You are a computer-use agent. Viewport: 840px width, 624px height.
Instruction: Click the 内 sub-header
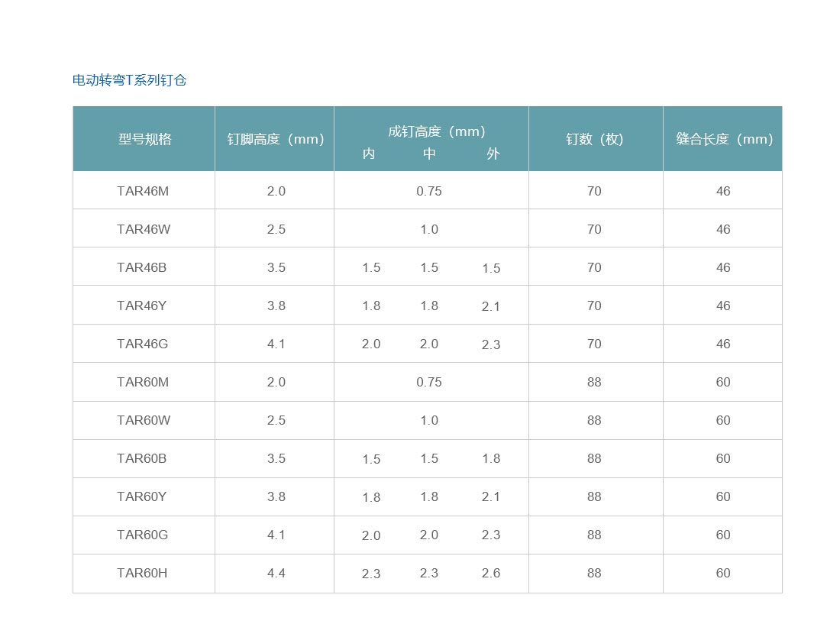tap(369, 154)
